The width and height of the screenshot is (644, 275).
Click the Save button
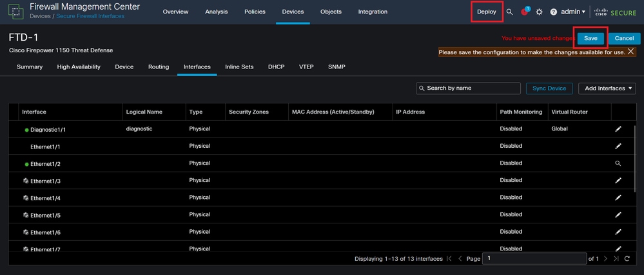(590, 38)
